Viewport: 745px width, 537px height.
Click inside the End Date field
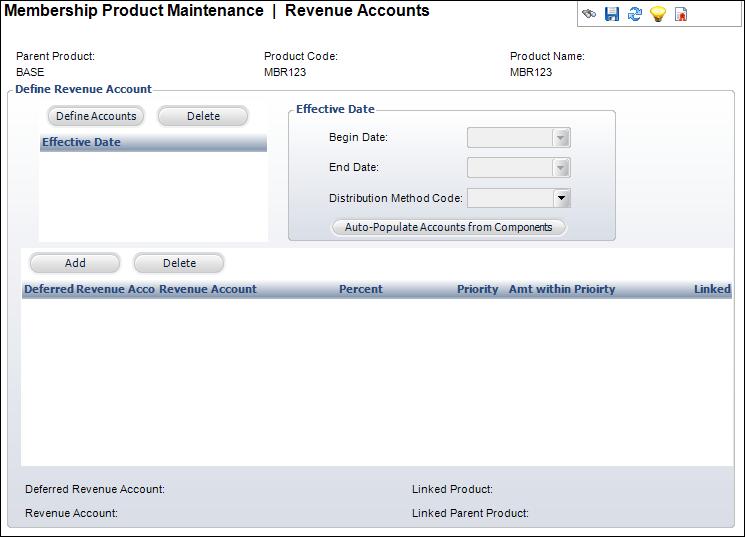coord(510,168)
